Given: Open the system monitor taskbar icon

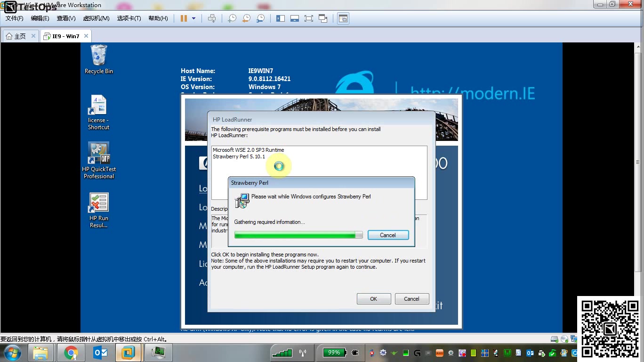Looking at the screenshot, I should 158,353.
